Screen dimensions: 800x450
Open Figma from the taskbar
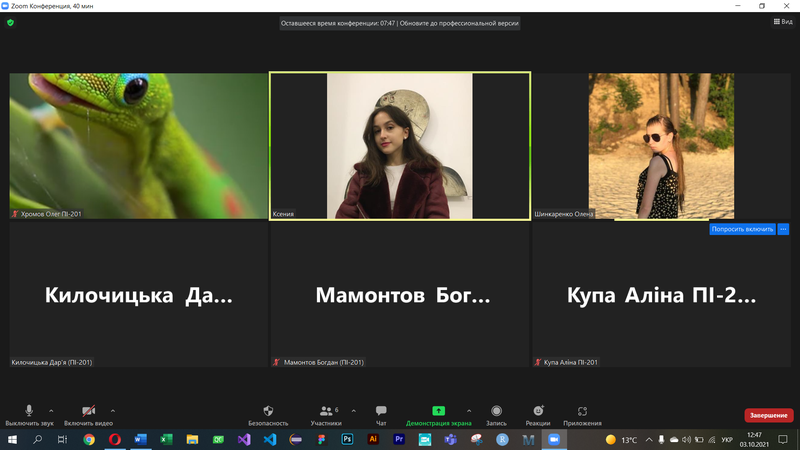tap(321, 439)
